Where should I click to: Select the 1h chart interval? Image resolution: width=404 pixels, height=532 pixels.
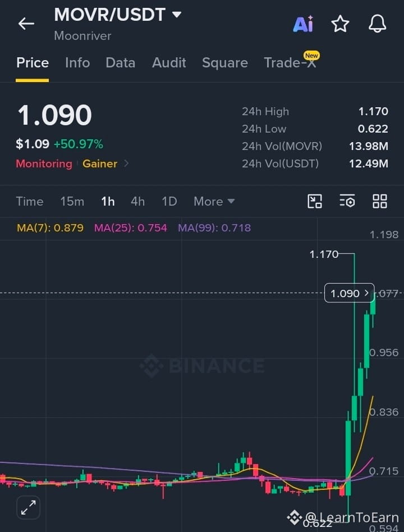(x=108, y=202)
